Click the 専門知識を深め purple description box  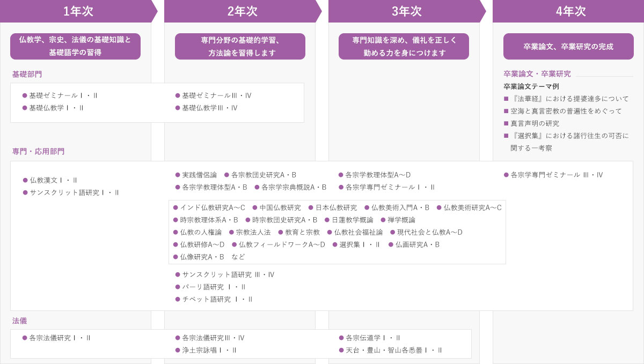point(404,47)
